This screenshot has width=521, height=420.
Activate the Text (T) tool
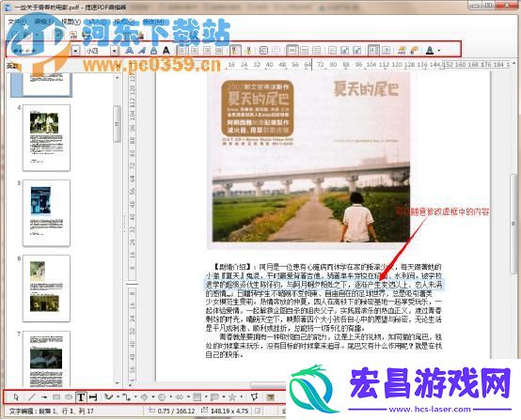tap(81, 397)
